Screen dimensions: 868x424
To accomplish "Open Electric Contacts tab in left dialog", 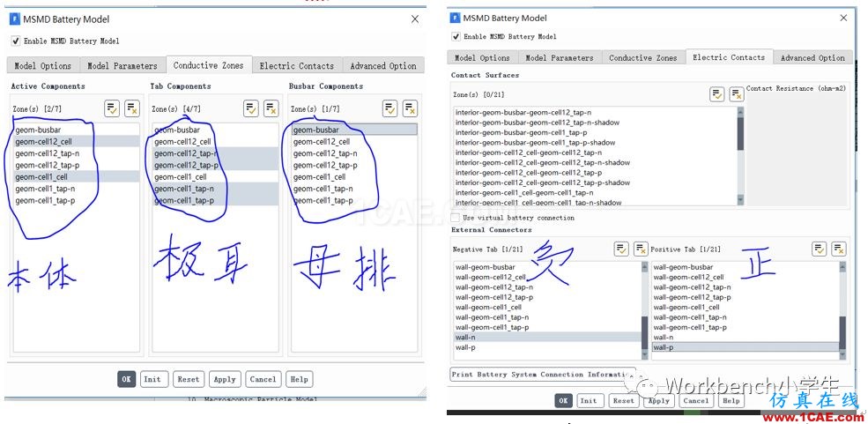I will point(297,65).
